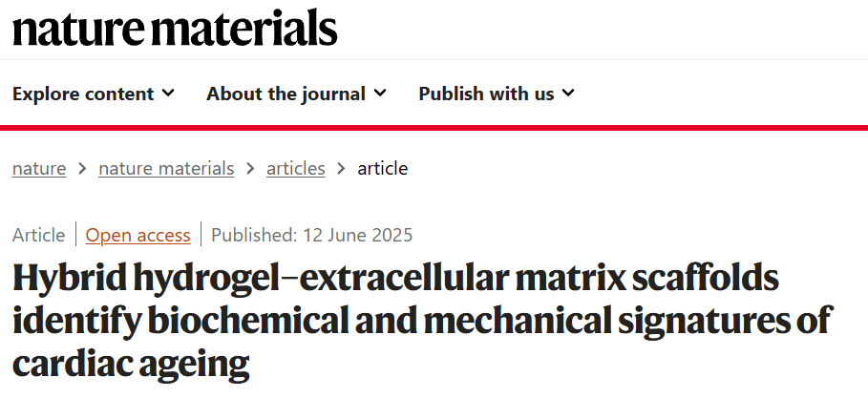Follow the Open access link
The height and width of the screenshot is (398, 868).
tap(138, 235)
